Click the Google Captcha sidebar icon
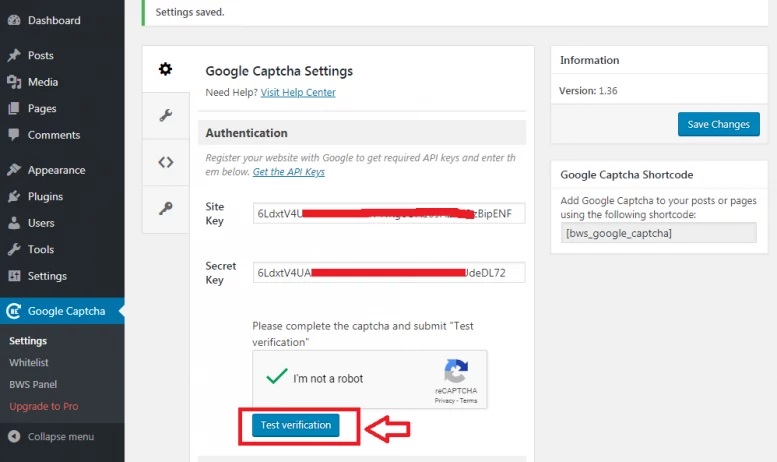 coord(14,311)
